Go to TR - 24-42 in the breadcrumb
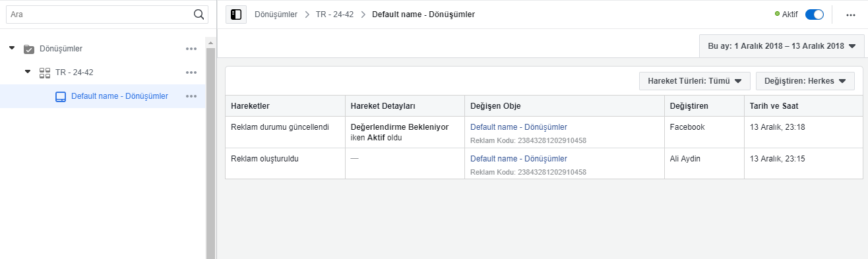 click(x=334, y=14)
